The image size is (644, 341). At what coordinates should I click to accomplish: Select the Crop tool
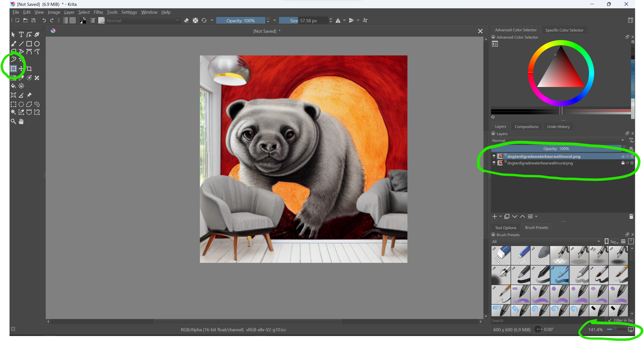[x=29, y=68]
